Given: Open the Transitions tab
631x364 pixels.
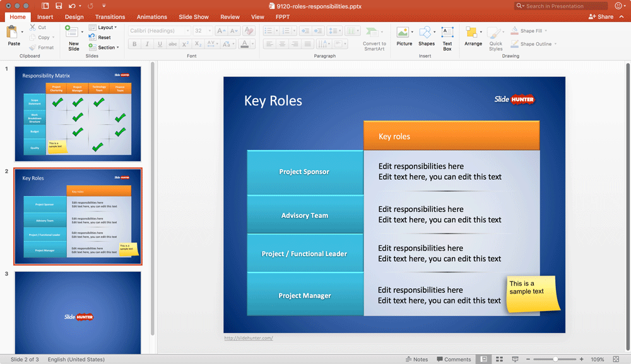Looking at the screenshot, I should point(110,17).
